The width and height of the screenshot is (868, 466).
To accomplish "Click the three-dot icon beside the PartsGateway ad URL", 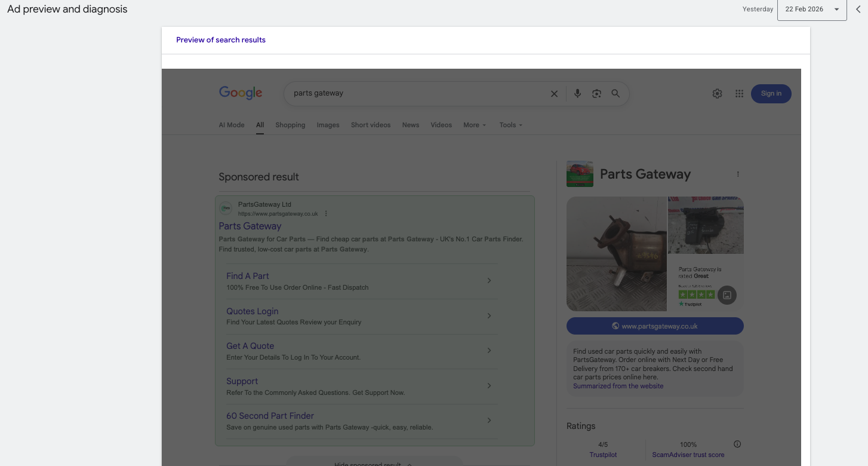I will pyautogui.click(x=326, y=213).
